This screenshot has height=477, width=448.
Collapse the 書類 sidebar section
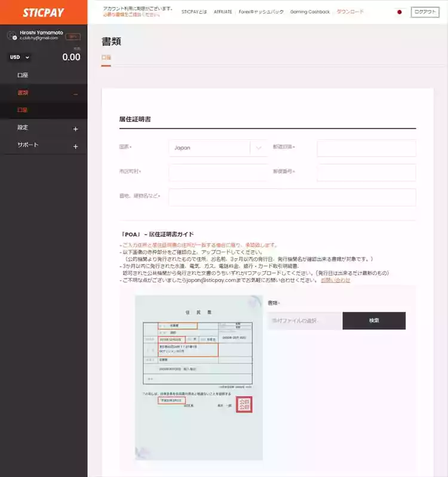click(x=76, y=94)
